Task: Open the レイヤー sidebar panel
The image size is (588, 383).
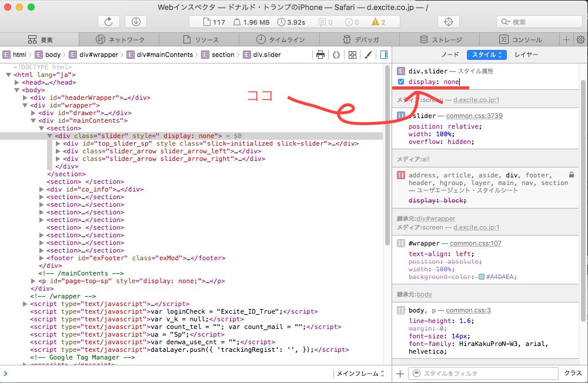Action: pyautogui.click(x=526, y=55)
